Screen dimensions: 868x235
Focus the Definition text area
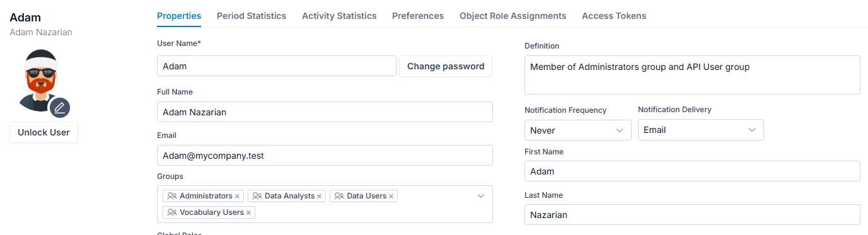tap(692, 75)
